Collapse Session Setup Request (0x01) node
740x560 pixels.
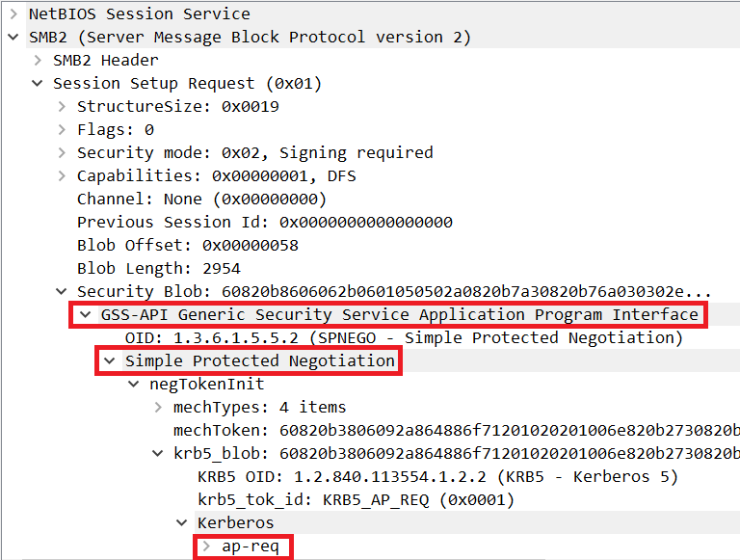click(x=38, y=84)
